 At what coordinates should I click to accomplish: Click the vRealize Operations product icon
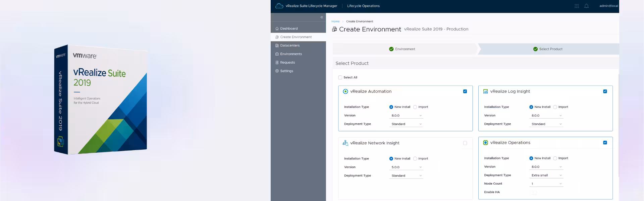(485, 143)
